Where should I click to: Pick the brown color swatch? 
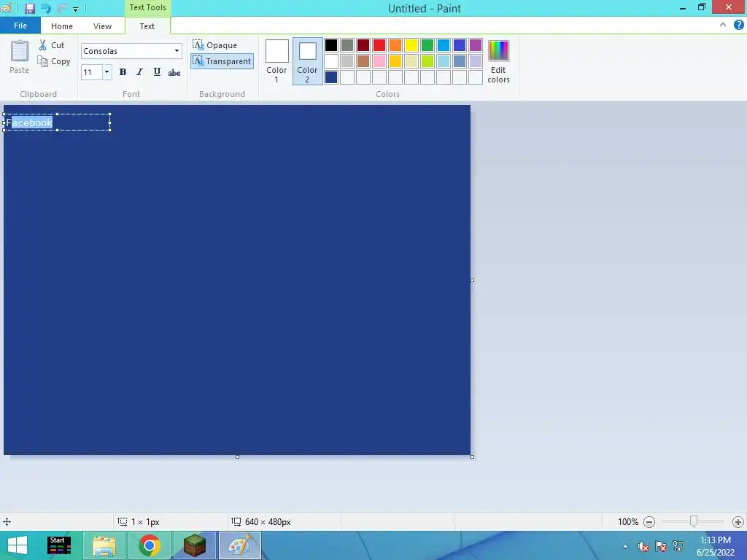point(363,61)
